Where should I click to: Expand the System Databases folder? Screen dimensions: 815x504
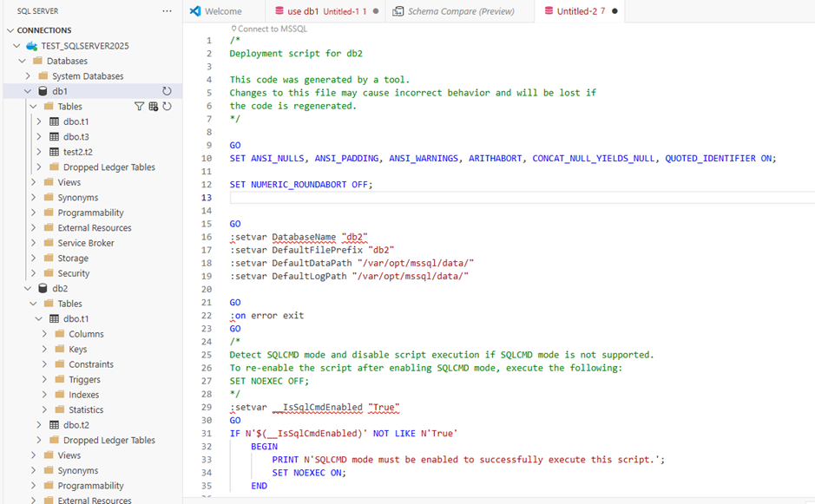pos(28,75)
